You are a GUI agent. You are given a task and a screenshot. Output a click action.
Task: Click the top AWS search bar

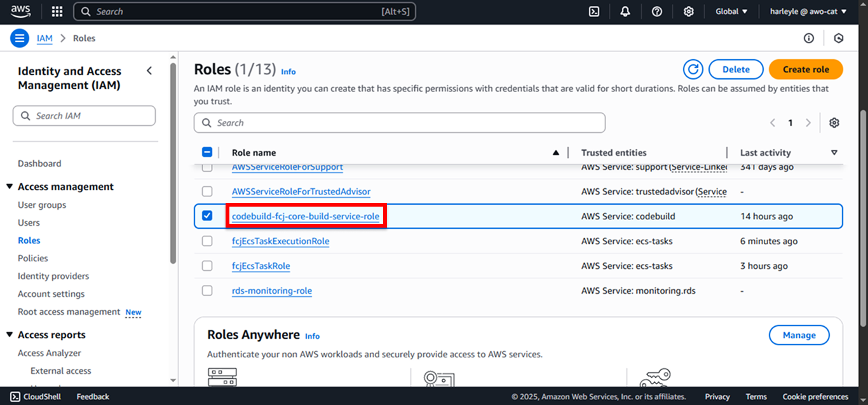point(245,11)
